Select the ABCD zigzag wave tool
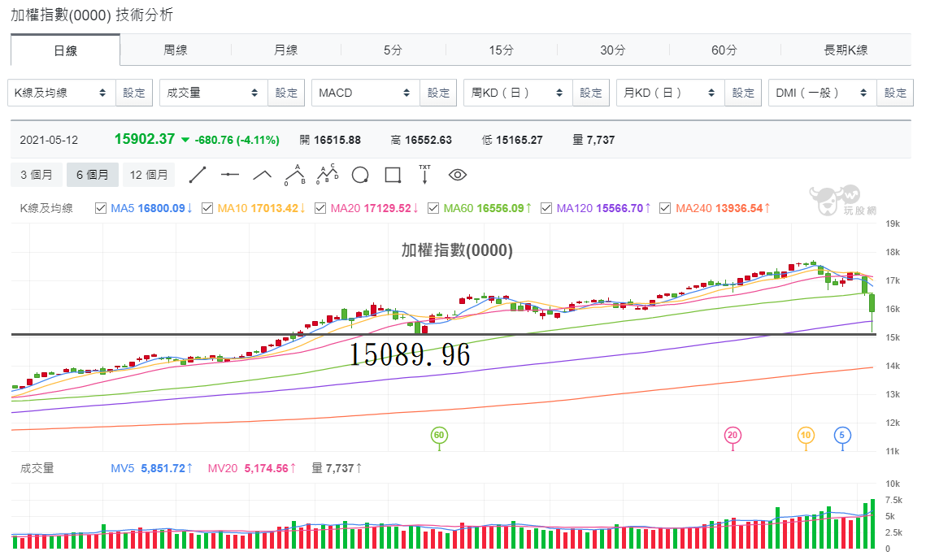Image resolution: width=926 pixels, height=560 pixels. (327, 175)
